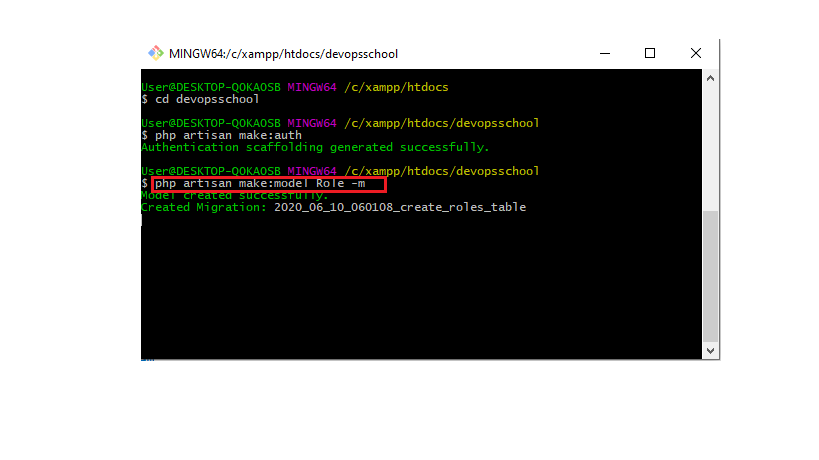Click the scrollbar down arrow

coord(710,351)
